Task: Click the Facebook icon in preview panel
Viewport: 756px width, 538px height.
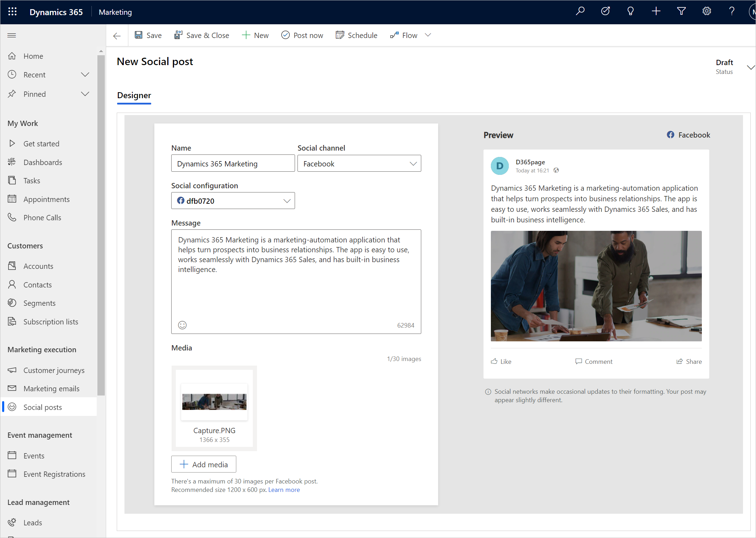Action: (x=671, y=134)
